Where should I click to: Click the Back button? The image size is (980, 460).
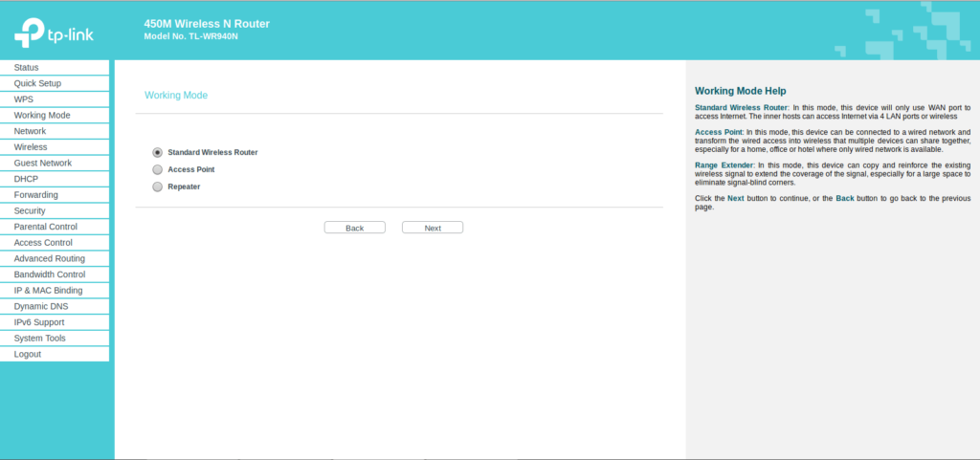(354, 228)
